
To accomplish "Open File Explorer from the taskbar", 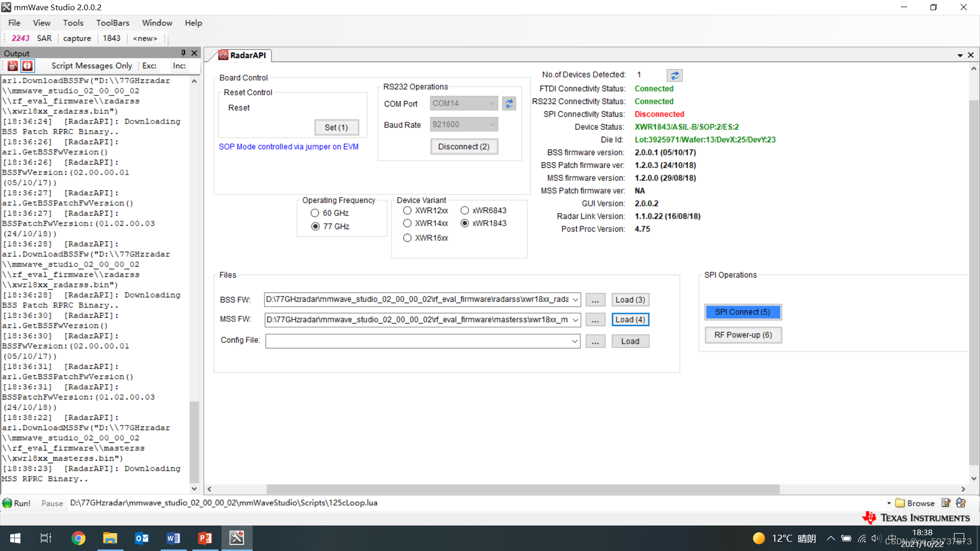I will pos(110,538).
